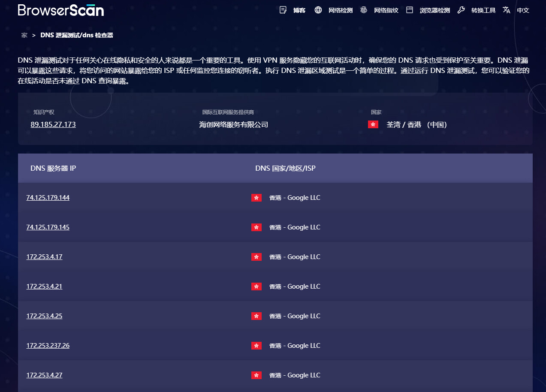
Task: Click the DNS leak test description paragraph
Action: pyautogui.click(x=274, y=70)
